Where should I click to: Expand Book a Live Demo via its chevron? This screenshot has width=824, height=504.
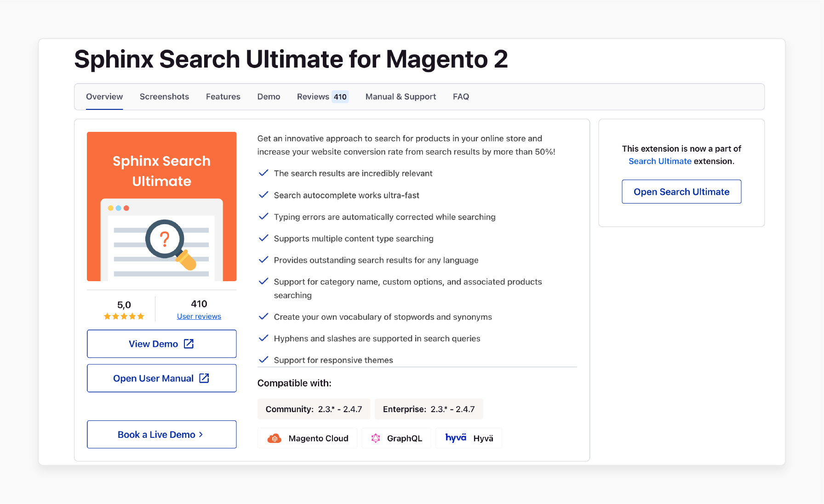(201, 434)
